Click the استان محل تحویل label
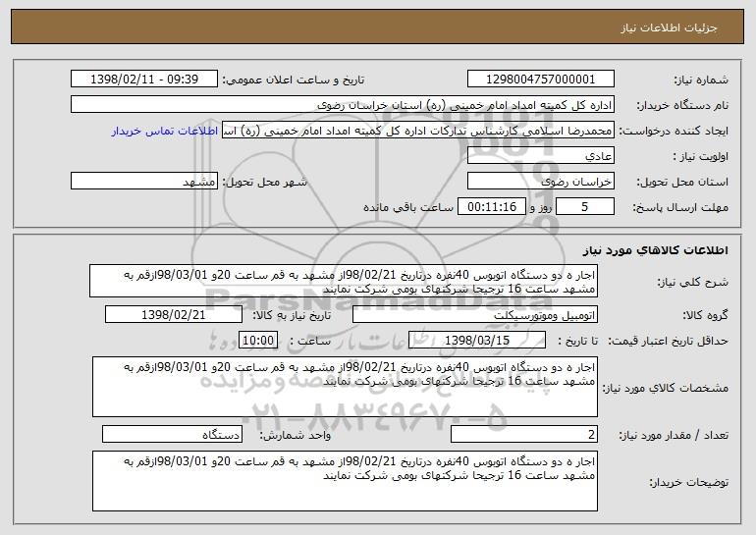 click(682, 183)
